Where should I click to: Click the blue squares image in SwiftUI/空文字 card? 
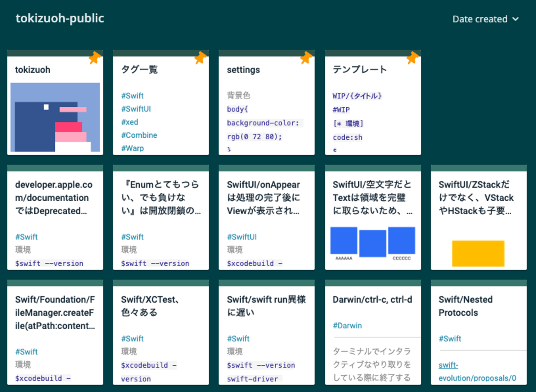pyautogui.click(x=372, y=242)
